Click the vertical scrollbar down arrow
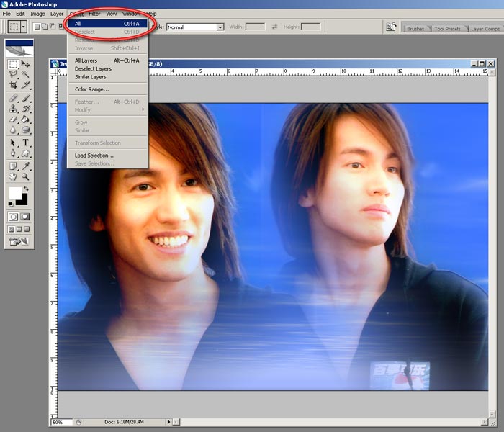Image resolution: width=504 pixels, height=432 pixels. coord(492,414)
